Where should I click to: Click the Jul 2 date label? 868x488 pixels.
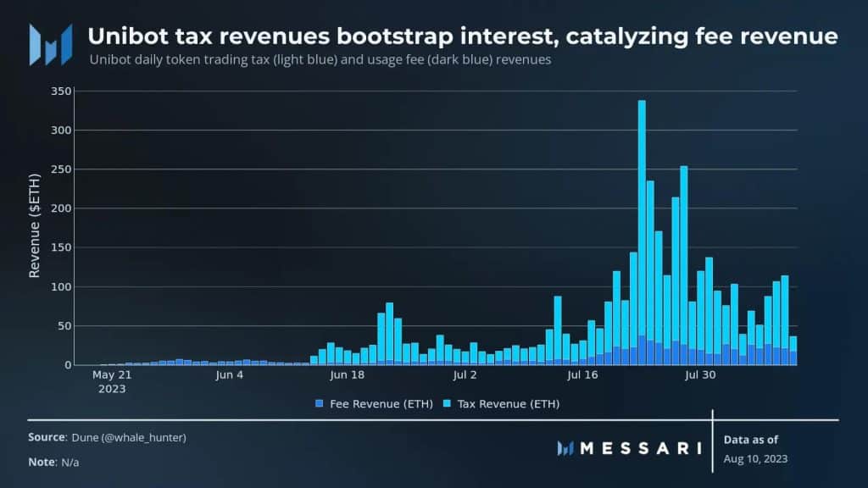(x=465, y=374)
